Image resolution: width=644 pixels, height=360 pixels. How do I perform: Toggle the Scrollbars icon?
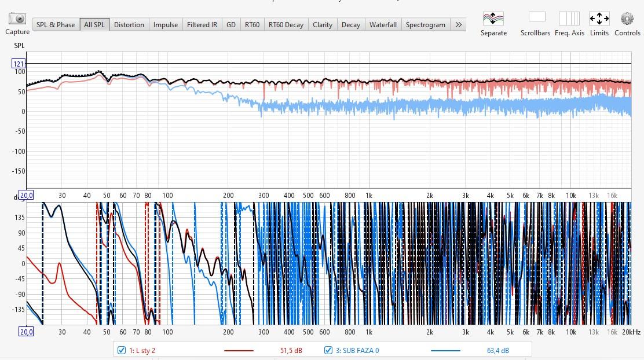[x=536, y=17]
